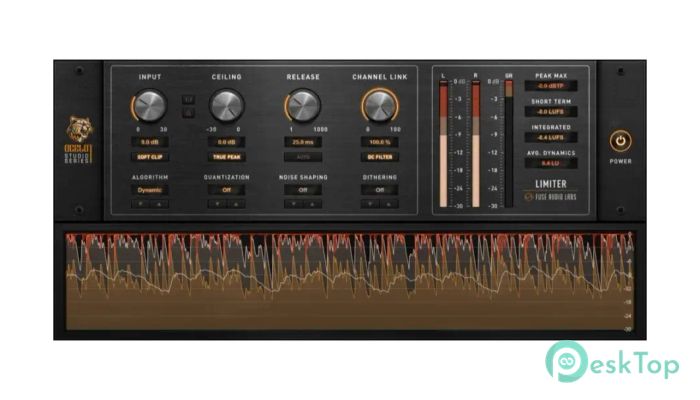Image resolution: width=700 pixels, height=400 pixels.
Task: Click the Release knob
Action: (x=302, y=106)
